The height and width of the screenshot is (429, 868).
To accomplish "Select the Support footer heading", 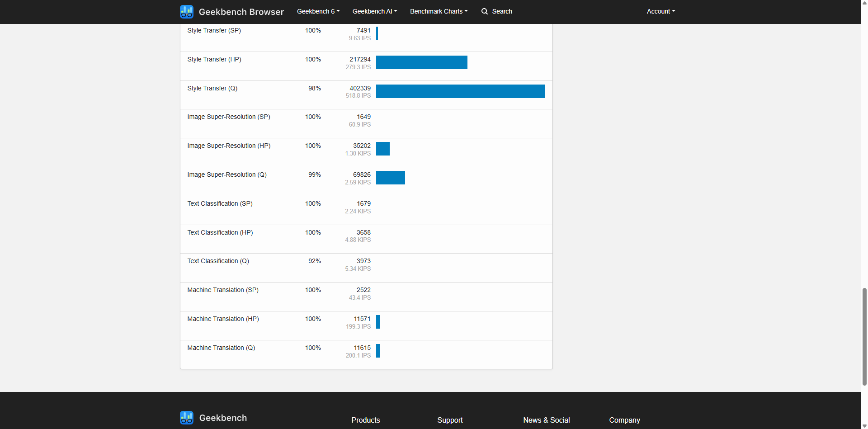I will point(450,420).
